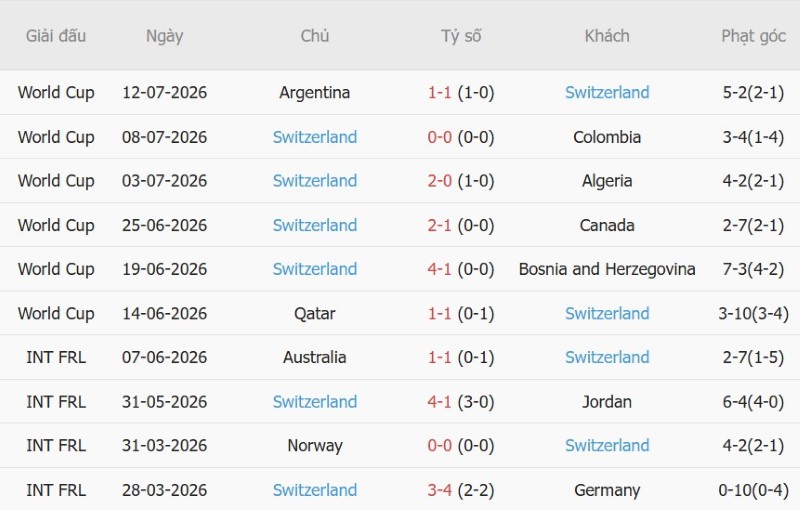
Task: Open Switzerland link in Colombia match row
Action: (x=315, y=137)
